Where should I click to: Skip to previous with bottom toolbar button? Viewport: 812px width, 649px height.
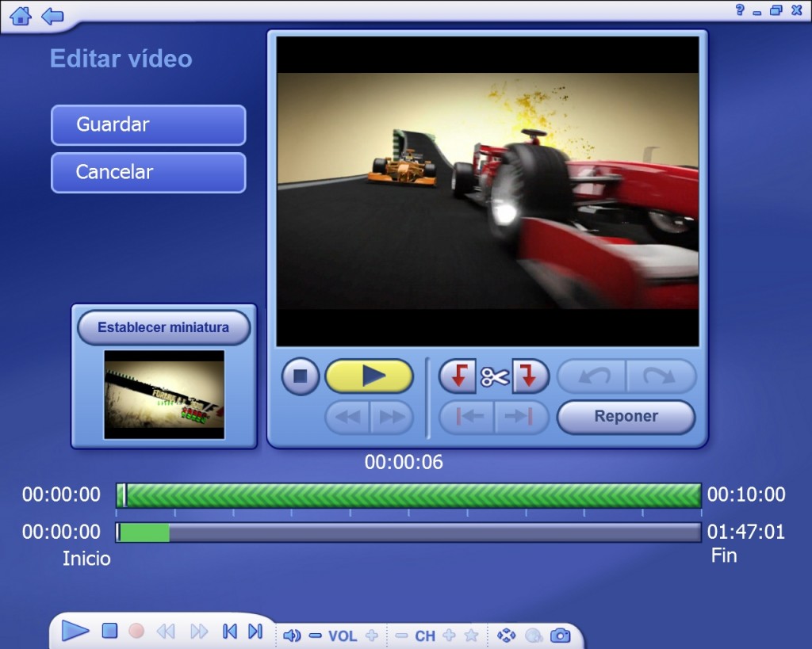[x=230, y=632]
